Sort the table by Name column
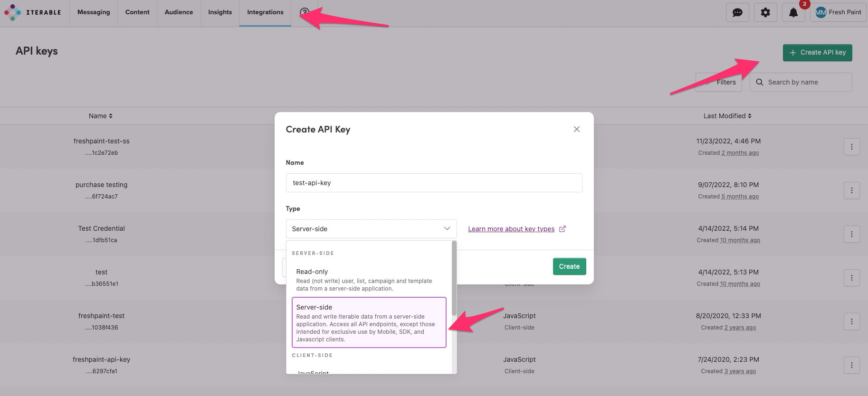This screenshot has width=868, height=396. (101, 116)
